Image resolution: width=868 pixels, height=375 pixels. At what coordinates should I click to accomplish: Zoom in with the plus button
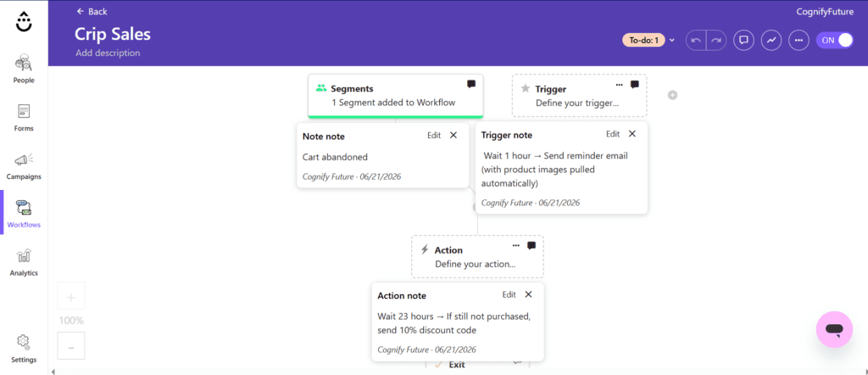(x=71, y=298)
